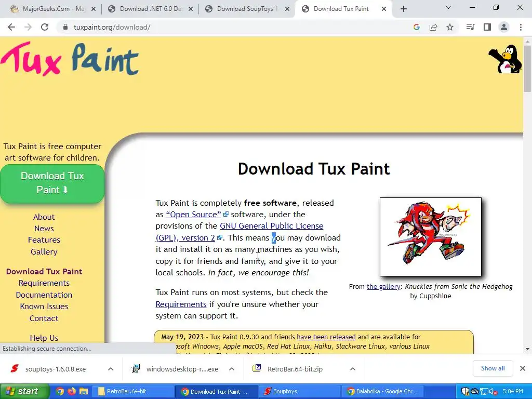Switch to the Download .NET 6.0 tab
532x399 pixels.
pos(150,9)
